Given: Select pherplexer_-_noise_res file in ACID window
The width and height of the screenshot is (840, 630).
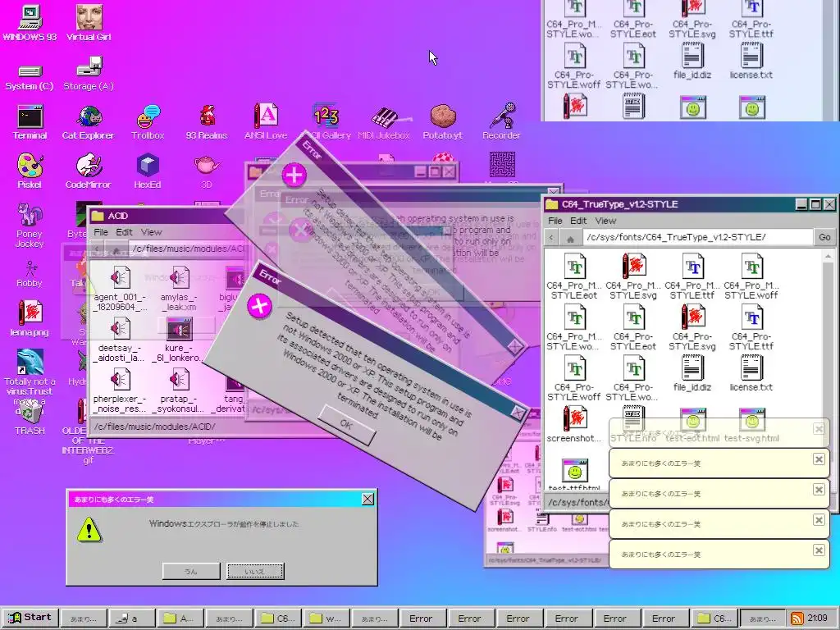Looking at the screenshot, I should click(120, 391).
